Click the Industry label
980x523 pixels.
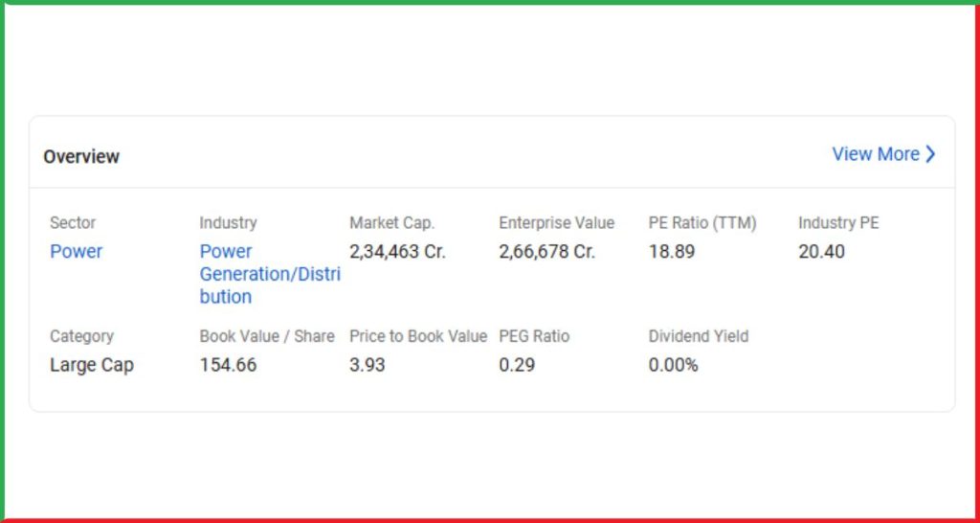pyautogui.click(x=228, y=223)
